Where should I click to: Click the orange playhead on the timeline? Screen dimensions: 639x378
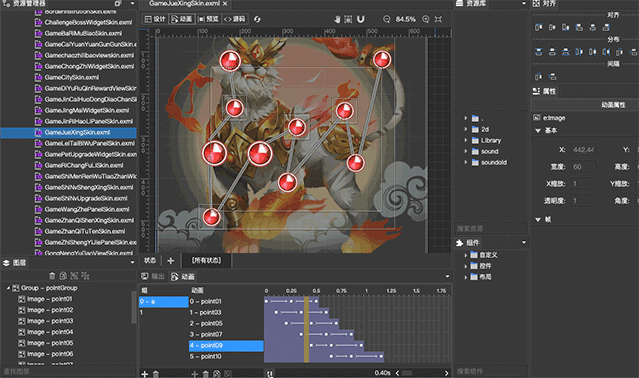306,329
